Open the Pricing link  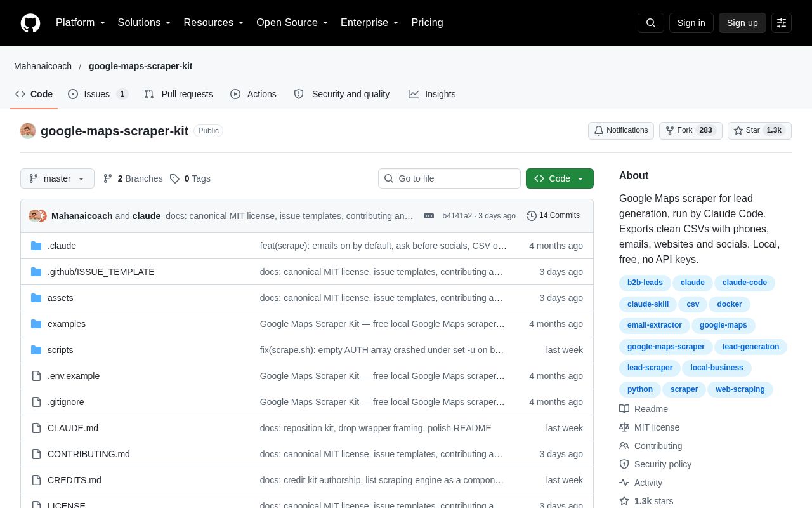point(427,23)
